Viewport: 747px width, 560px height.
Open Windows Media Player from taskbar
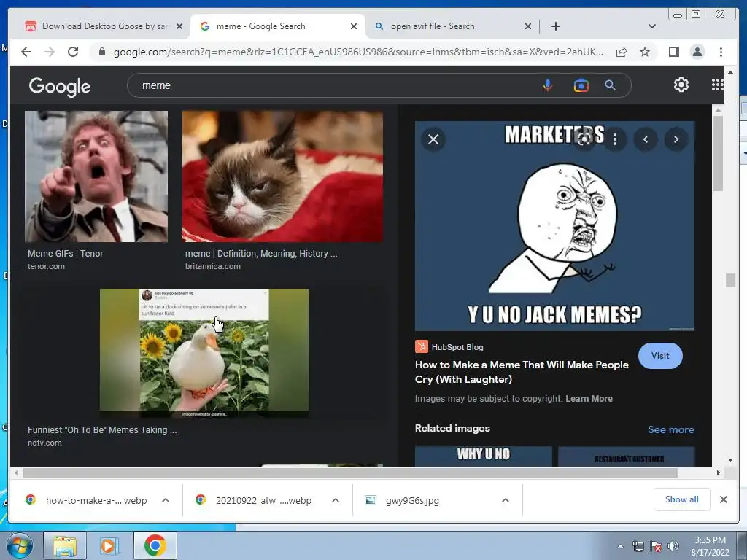click(109, 545)
